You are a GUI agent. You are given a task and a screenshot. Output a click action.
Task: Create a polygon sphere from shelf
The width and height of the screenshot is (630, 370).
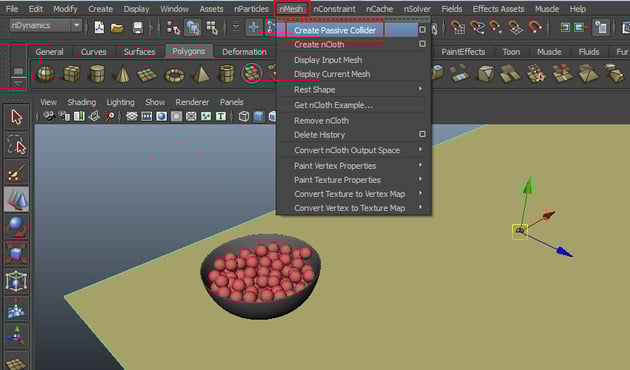coord(45,74)
